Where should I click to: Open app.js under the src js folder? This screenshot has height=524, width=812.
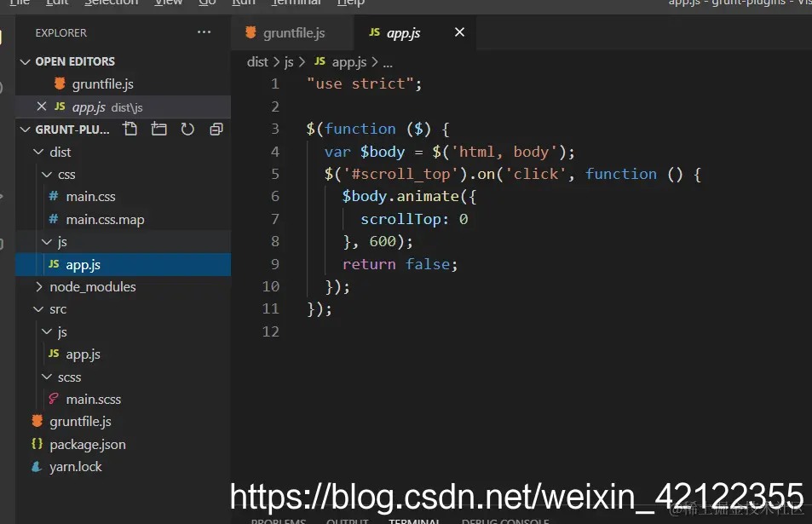click(123, 354)
